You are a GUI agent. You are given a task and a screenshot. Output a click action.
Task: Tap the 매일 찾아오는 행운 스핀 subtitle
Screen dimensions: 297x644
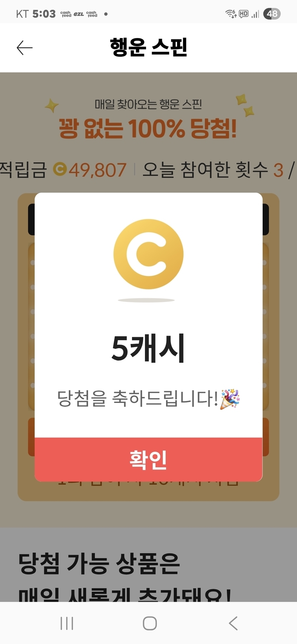(x=148, y=104)
